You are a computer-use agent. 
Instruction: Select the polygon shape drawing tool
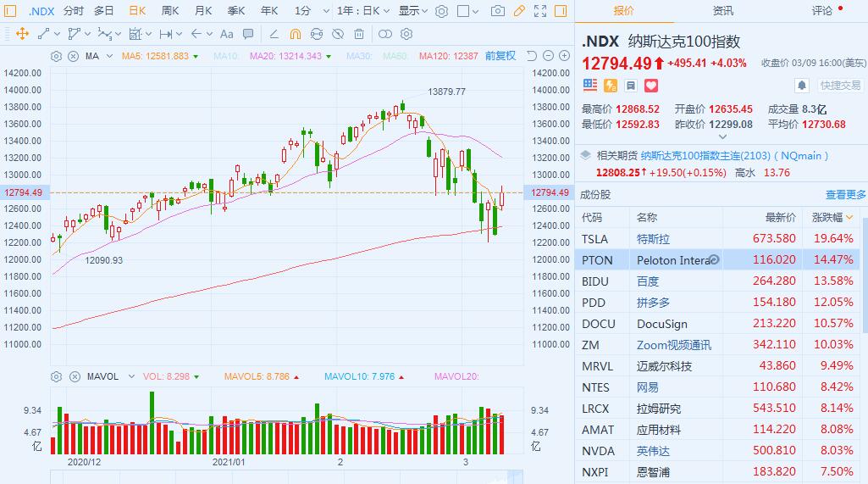coord(74,35)
